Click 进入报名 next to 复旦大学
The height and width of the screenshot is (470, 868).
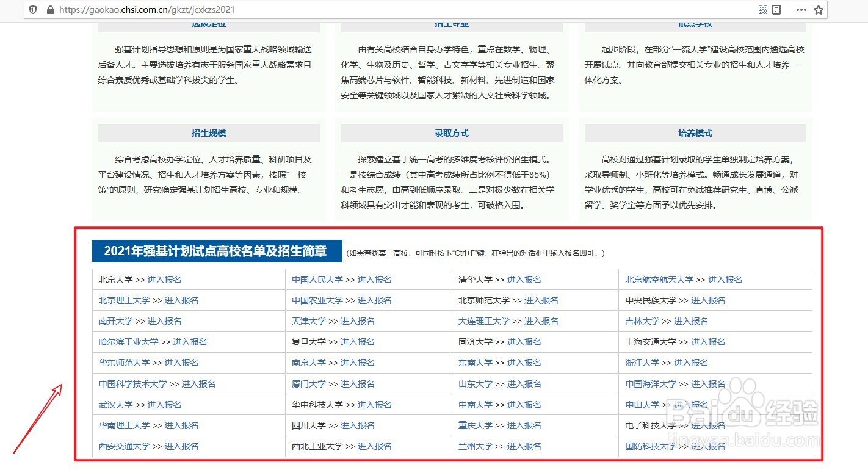point(357,342)
